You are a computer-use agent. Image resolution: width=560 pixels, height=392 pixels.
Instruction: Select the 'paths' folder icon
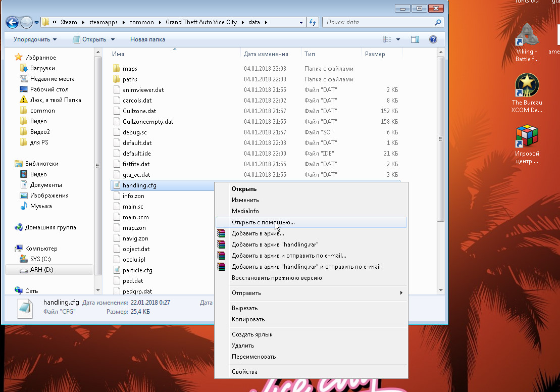[x=117, y=79]
